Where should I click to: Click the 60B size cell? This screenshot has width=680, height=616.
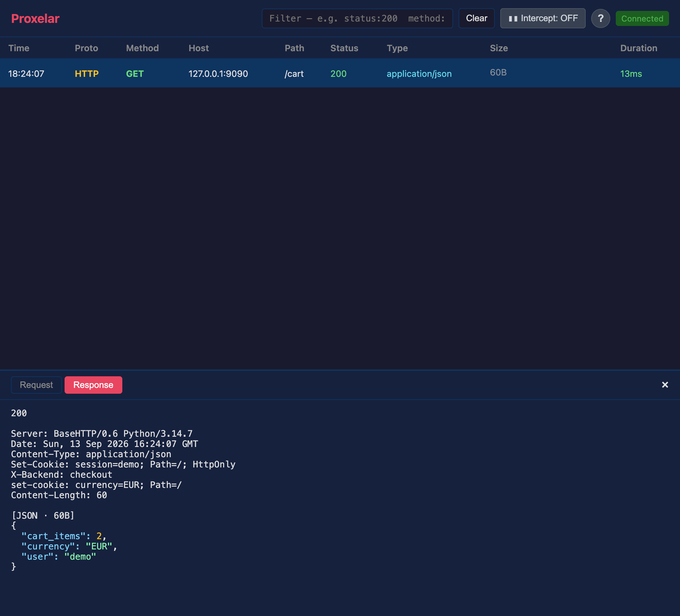tap(498, 72)
